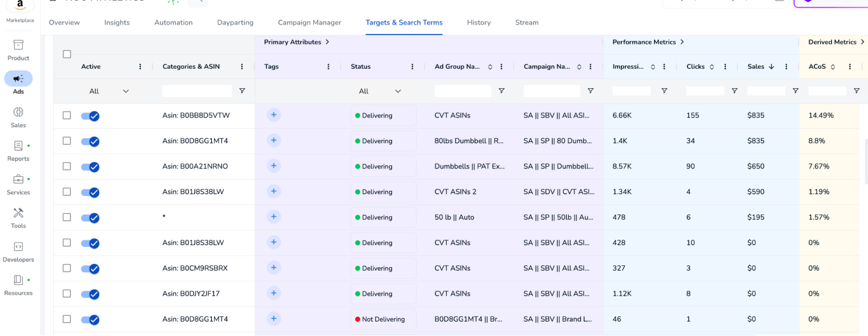Click filter icon for Sales column
The height and width of the screenshot is (336, 868).
click(795, 91)
